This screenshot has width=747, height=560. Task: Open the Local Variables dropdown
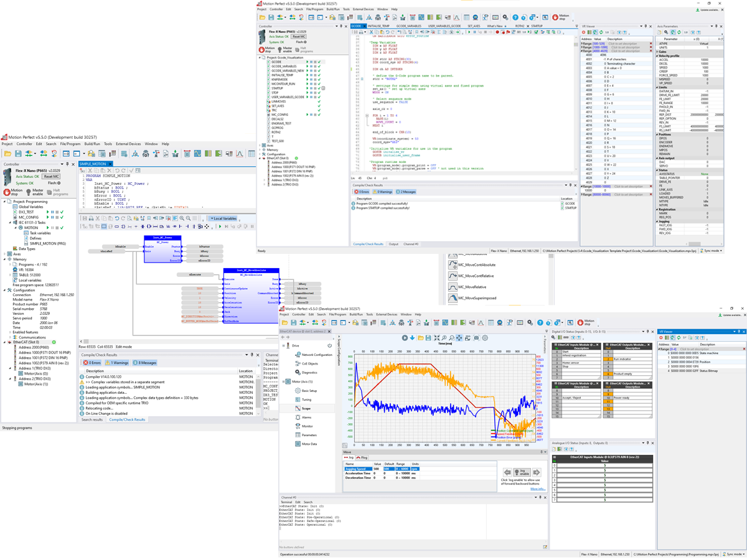pos(223,218)
